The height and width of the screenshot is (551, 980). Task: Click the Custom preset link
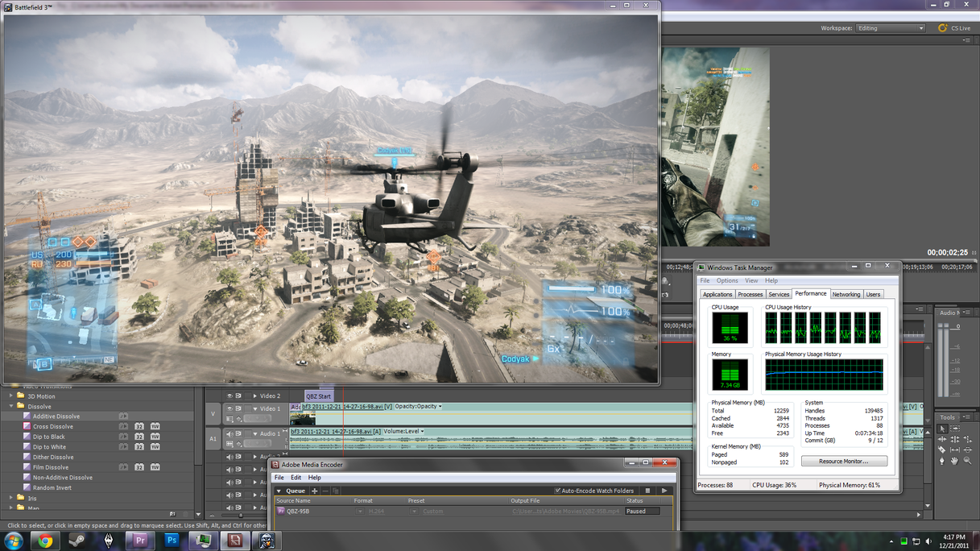tap(432, 512)
